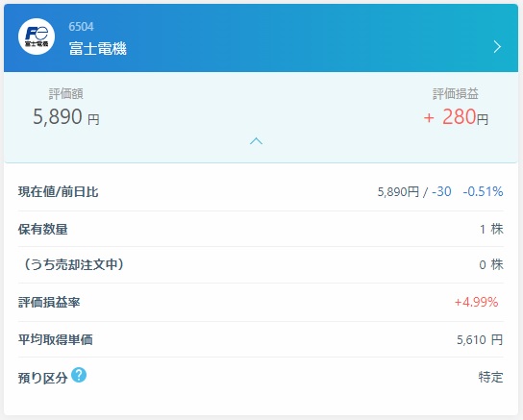This screenshot has width=523, height=420.
Task: Collapse details with the up chevron
Action: (x=256, y=141)
